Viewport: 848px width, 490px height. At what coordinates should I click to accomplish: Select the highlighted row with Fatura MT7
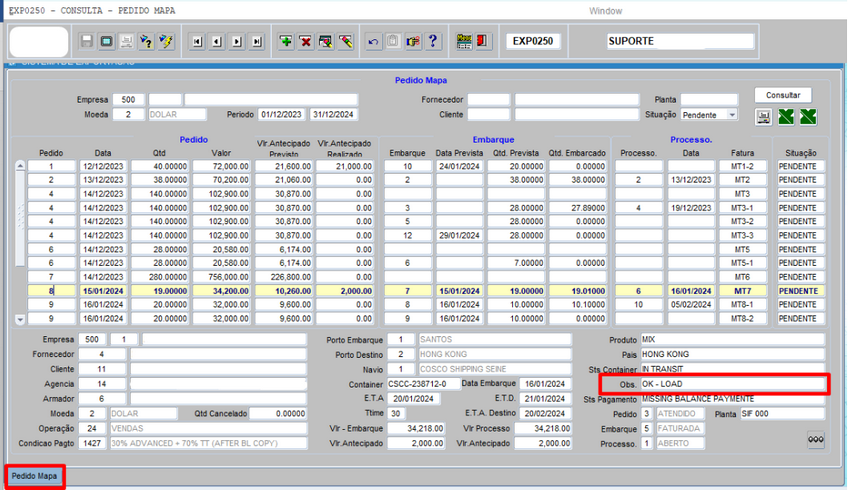pos(742,291)
